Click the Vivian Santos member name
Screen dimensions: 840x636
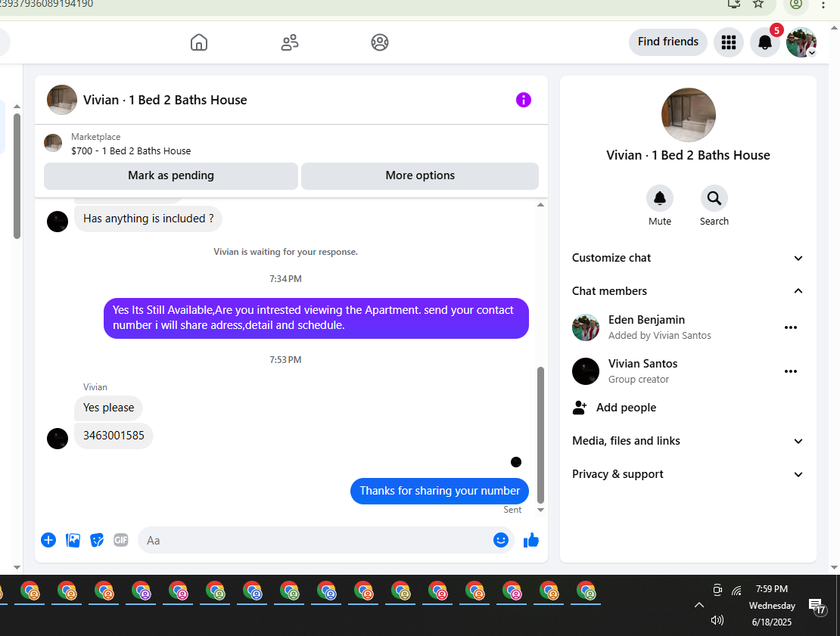[x=642, y=364]
